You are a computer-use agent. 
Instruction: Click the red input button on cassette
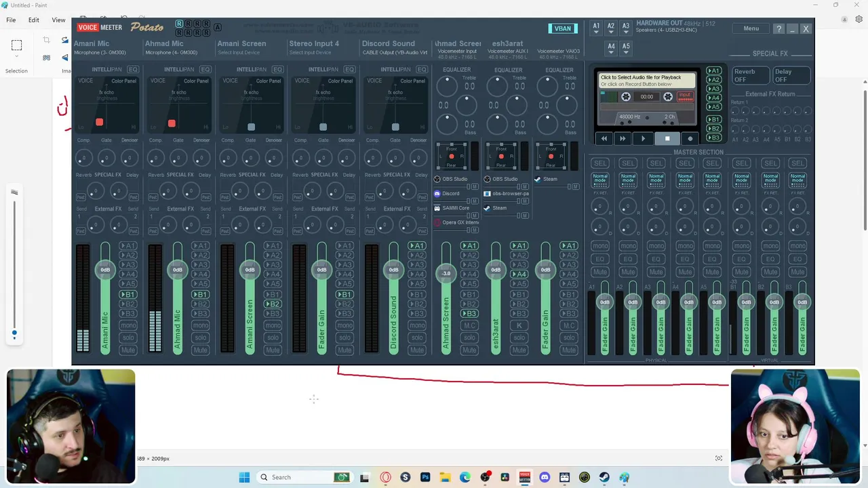685,96
